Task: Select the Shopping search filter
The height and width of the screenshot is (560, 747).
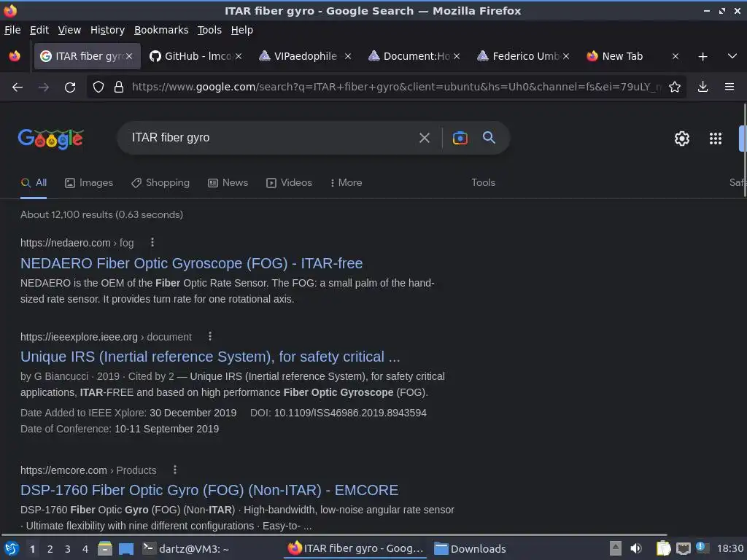Action: pos(160,183)
